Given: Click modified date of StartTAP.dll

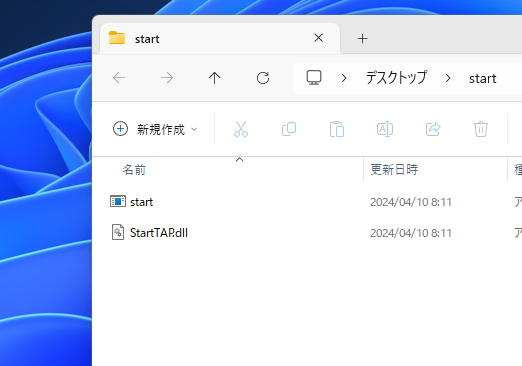Looking at the screenshot, I should point(411,233).
